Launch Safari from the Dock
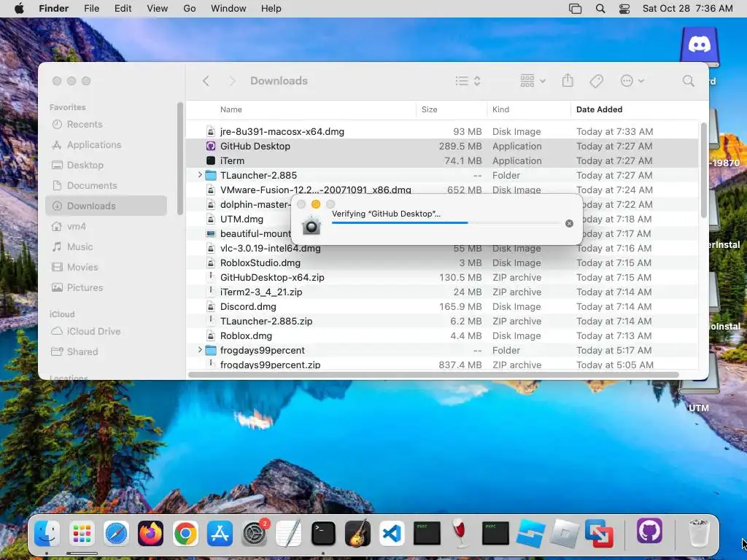 [116, 533]
